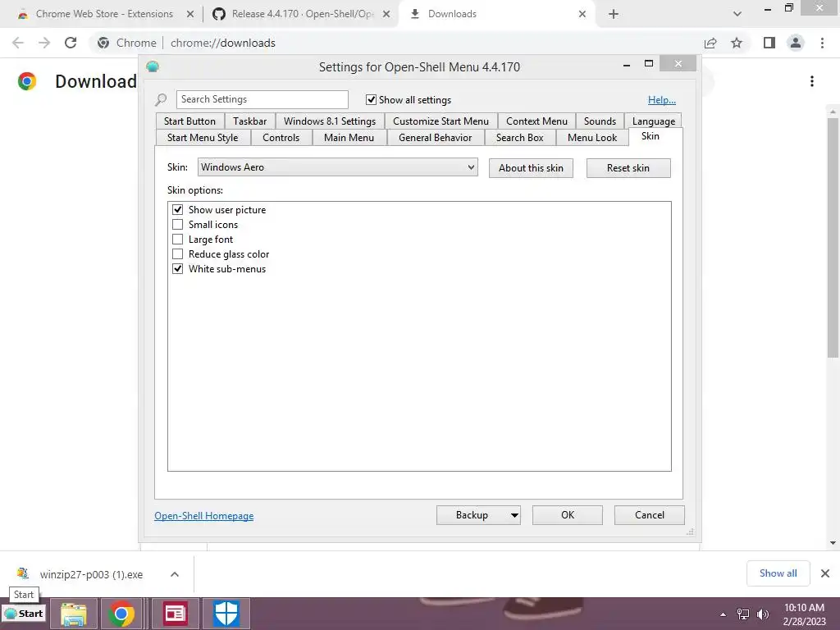Uncheck White sub-menus option

(177, 269)
